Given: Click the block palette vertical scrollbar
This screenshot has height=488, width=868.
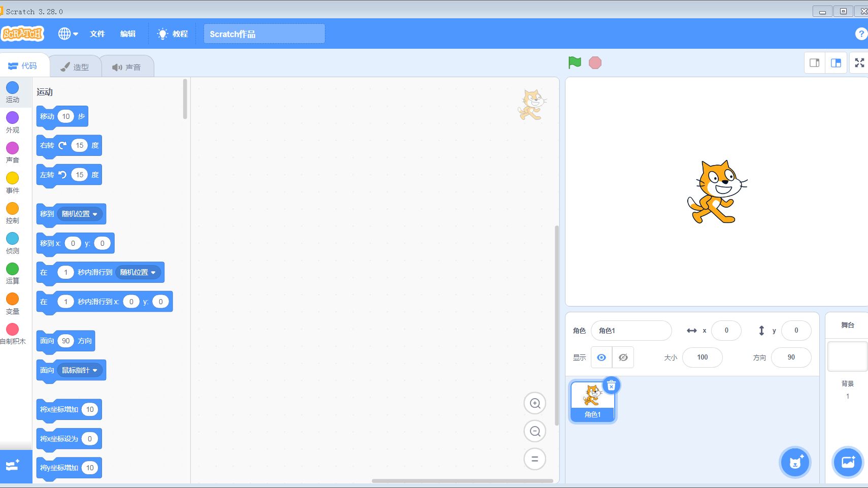Looking at the screenshot, I should [185, 99].
